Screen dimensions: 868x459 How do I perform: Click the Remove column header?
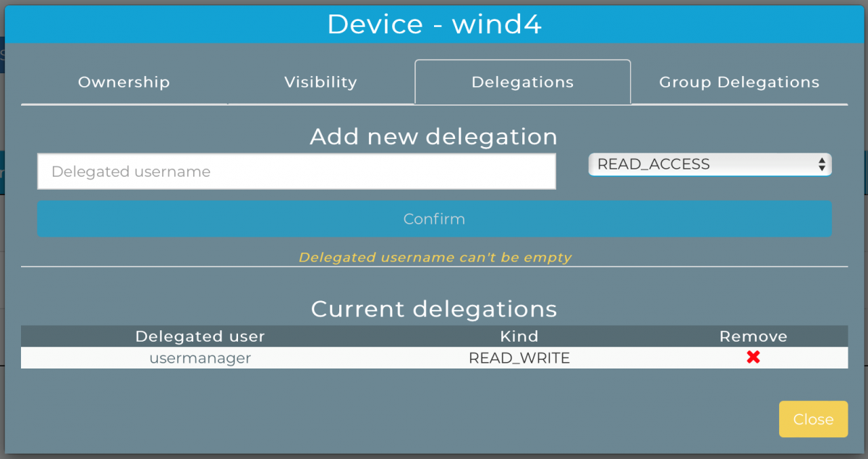[753, 336]
